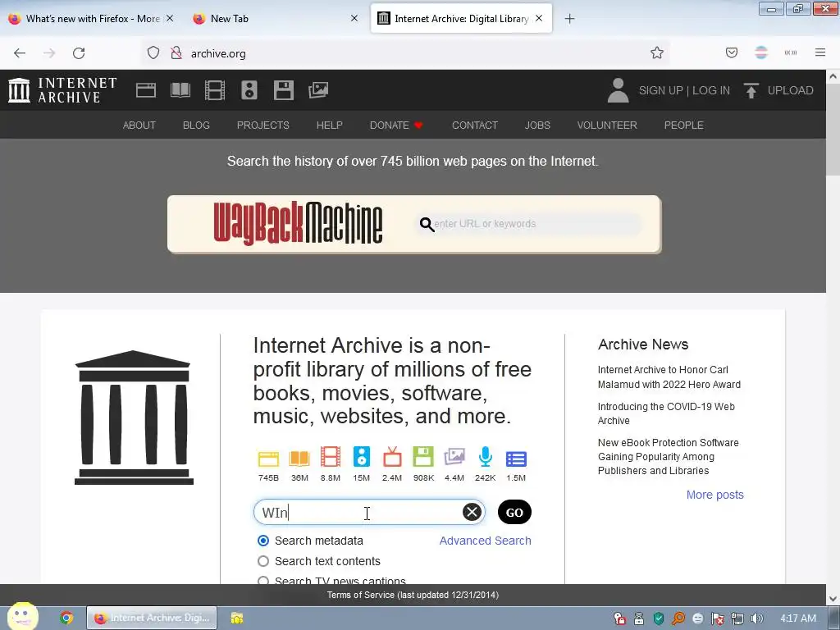Image resolution: width=840 pixels, height=630 pixels.
Task: Click the Start button on the taskbar
Action: pyautogui.click(x=22, y=616)
